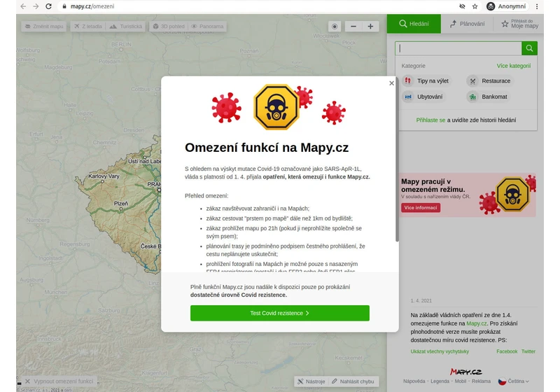
Task: Click the browser back arrow
Action: tap(23, 6)
